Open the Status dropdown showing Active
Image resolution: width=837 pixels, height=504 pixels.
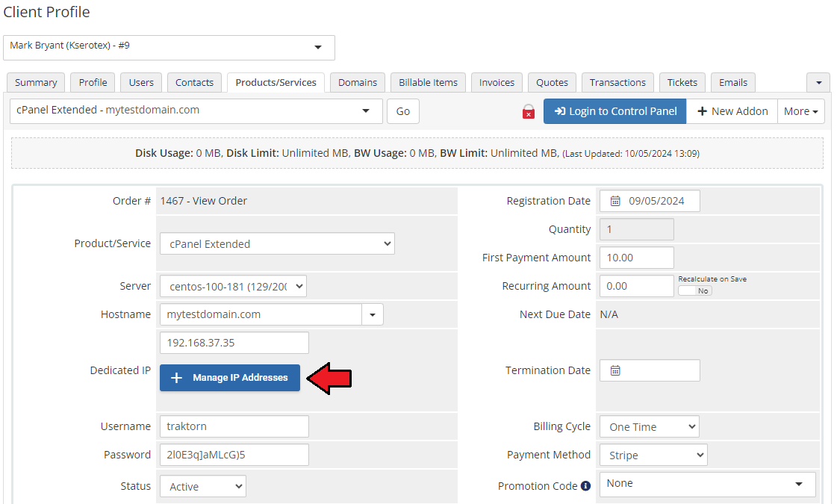(203, 486)
